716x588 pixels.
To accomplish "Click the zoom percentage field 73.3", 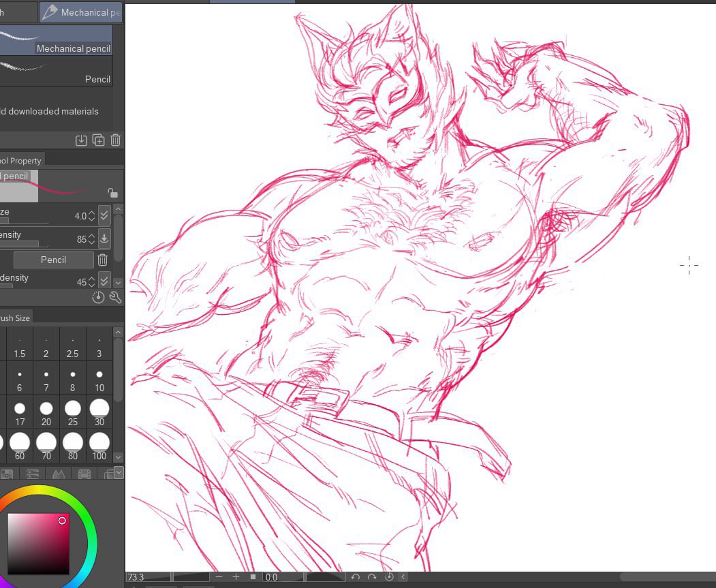I will (x=148, y=577).
